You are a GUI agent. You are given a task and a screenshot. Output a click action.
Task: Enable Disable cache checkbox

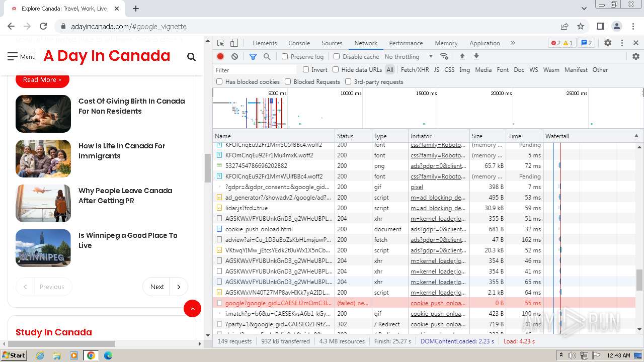tap(337, 57)
